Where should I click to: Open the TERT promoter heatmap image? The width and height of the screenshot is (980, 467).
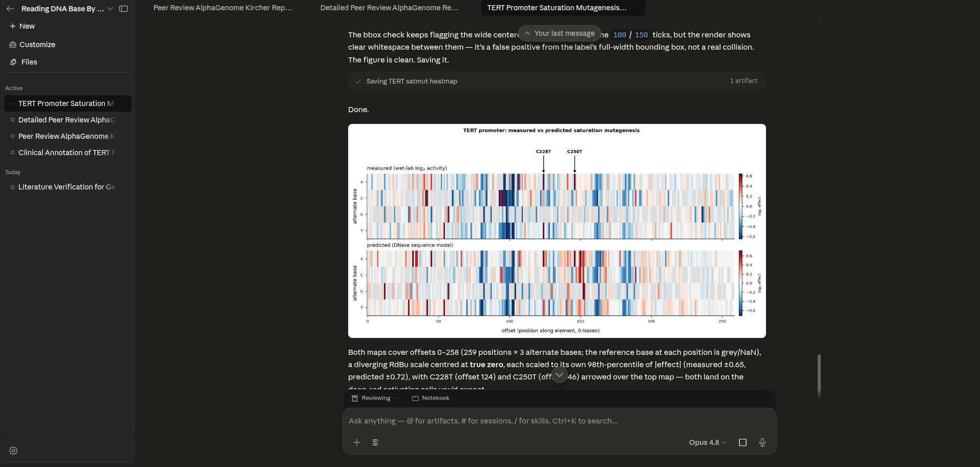pos(557,231)
